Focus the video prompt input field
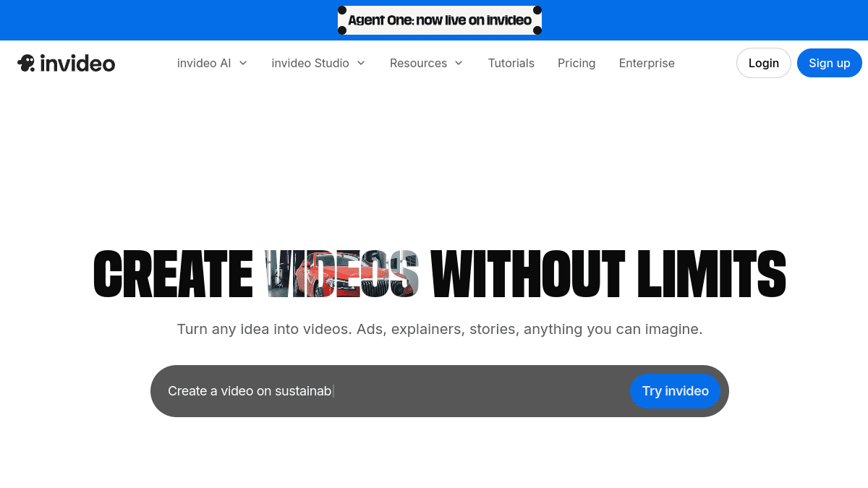 391,391
